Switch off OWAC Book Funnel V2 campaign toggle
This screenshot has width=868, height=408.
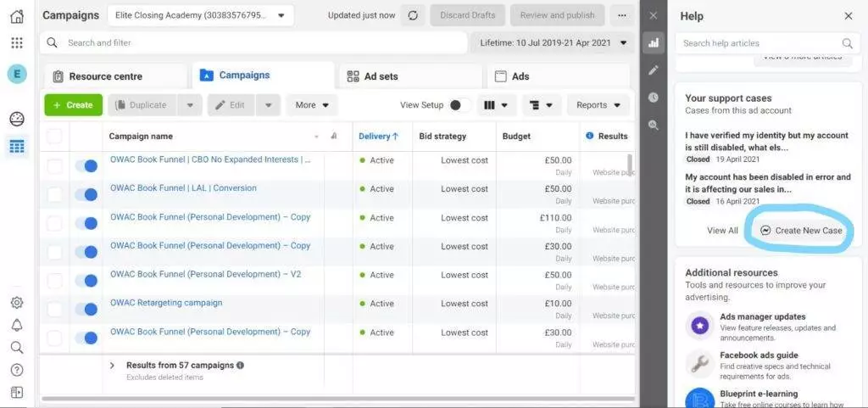click(x=86, y=280)
